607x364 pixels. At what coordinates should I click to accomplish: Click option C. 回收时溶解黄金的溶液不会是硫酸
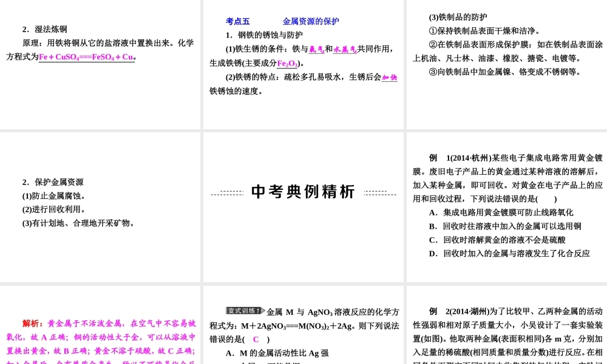497,240
